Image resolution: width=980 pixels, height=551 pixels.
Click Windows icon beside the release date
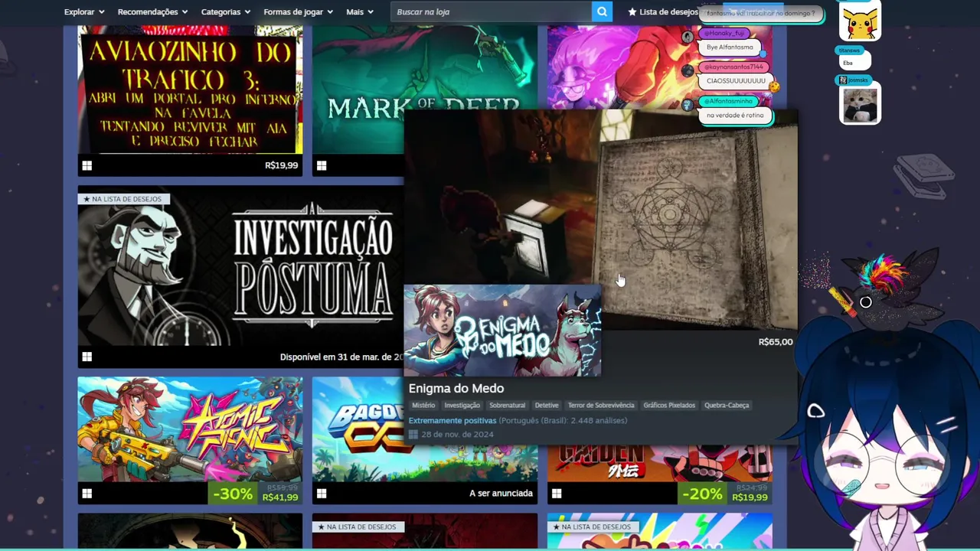coord(413,435)
